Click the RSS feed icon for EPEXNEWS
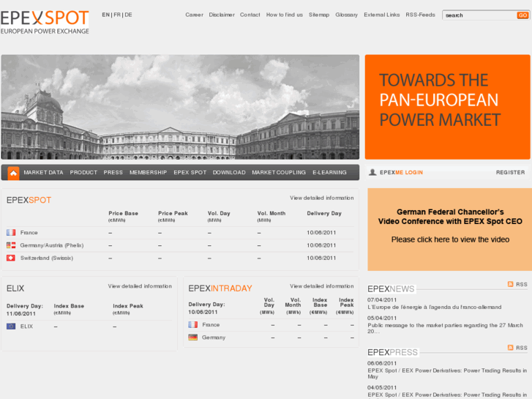Viewport: 532px width, 399px height. (510, 284)
